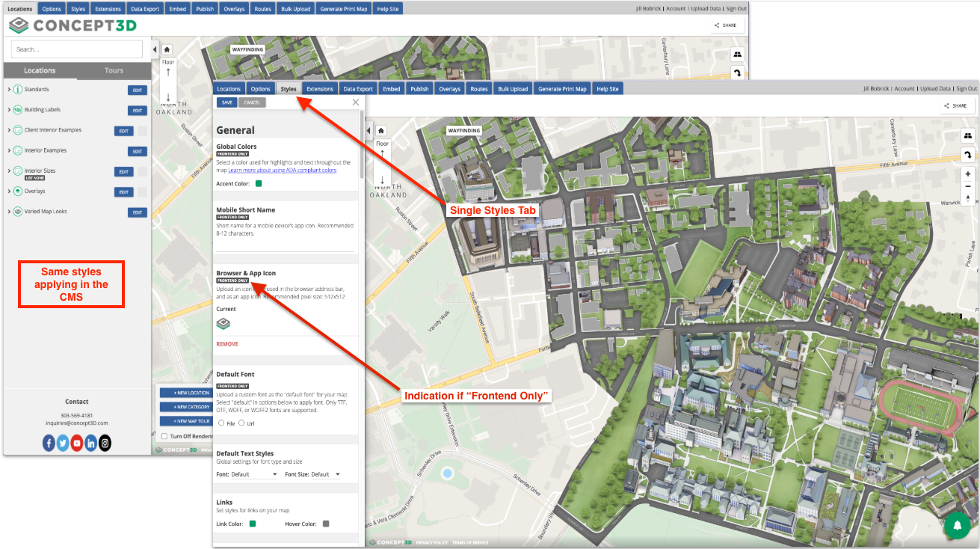Open the Instagram icon in Contact section

105,443
